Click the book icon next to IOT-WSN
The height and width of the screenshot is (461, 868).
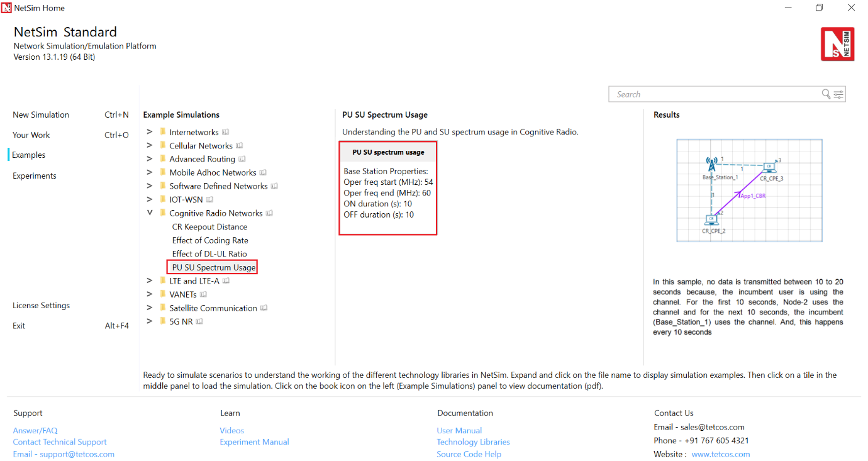[x=209, y=200]
